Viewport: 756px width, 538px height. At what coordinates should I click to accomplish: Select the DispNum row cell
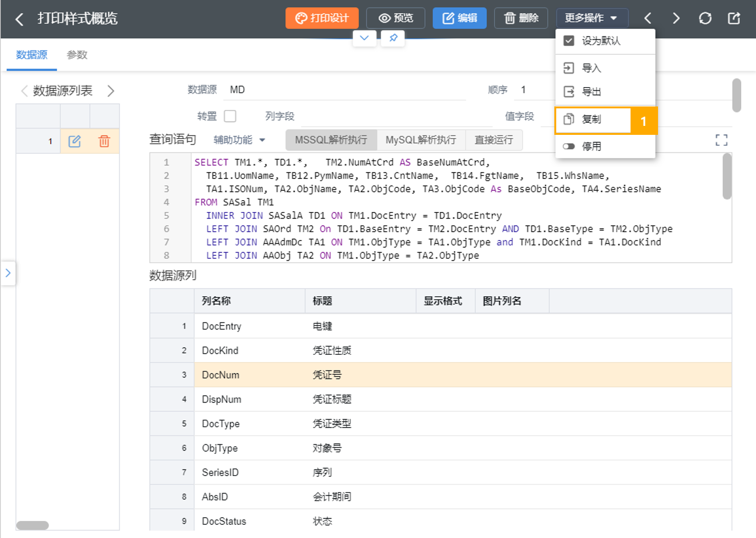[x=249, y=399]
